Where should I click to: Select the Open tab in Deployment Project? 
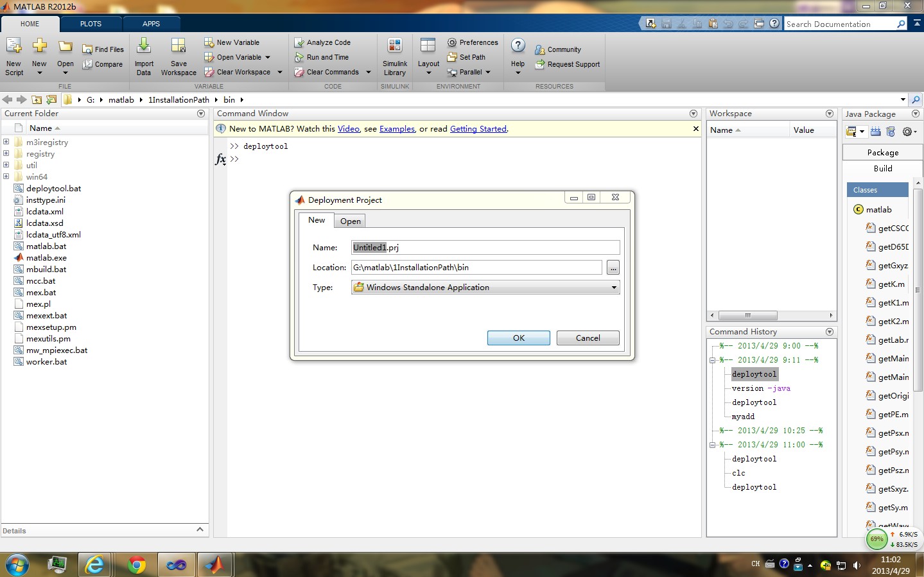[351, 221]
